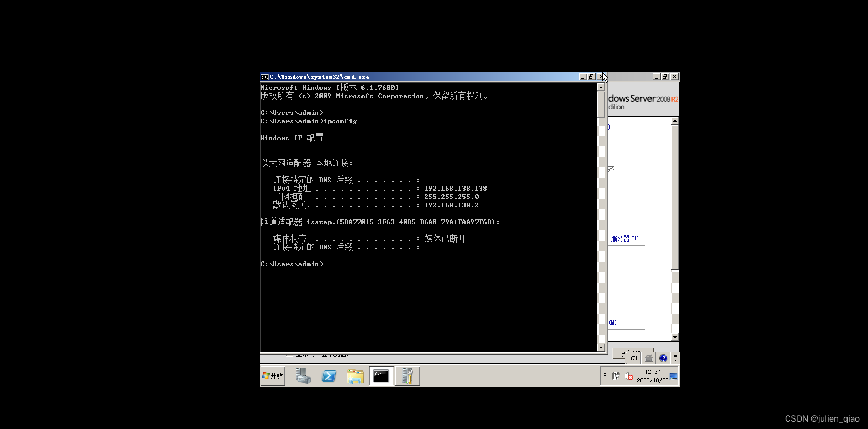Click the Microsoft Windows version 6.1.7600 line

[329, 88]
